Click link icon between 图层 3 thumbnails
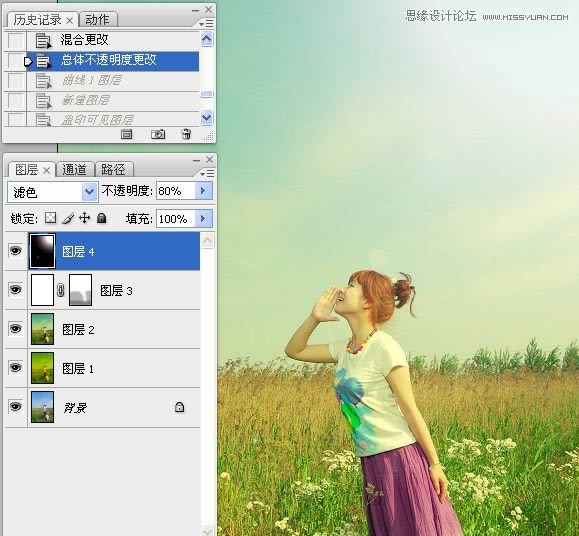The height and width of the screenshot is (536, 579). point(61,290)
